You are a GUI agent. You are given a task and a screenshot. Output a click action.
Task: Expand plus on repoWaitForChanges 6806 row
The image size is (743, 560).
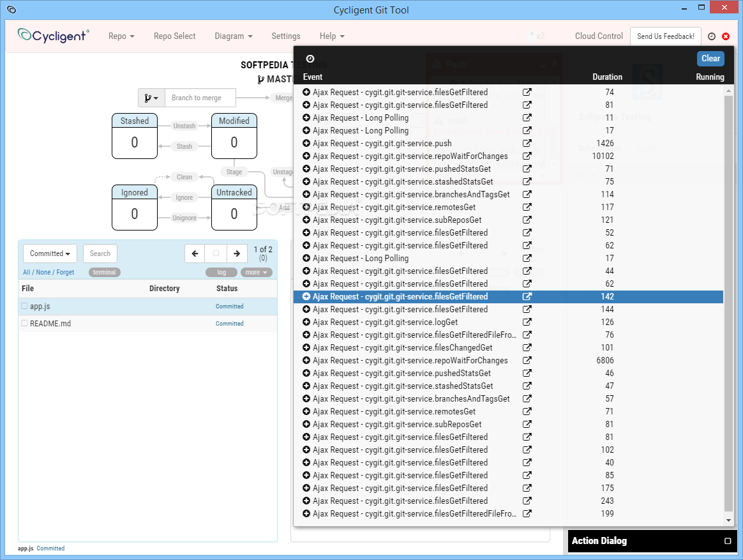point(306,360)
